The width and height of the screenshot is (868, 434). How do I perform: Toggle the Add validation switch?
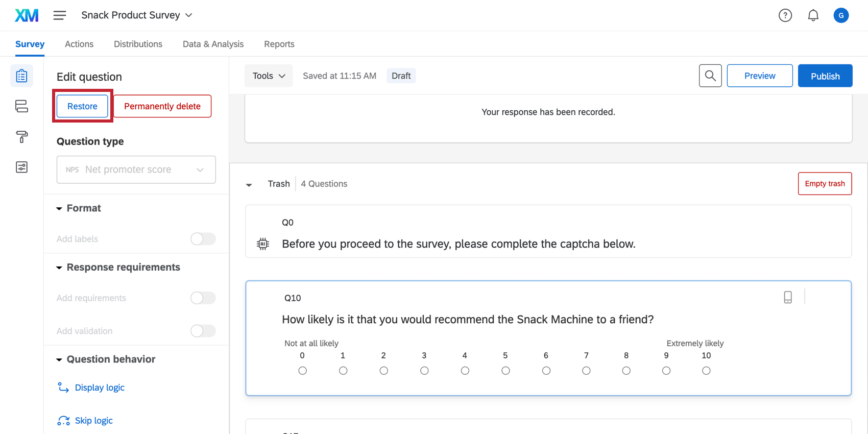pos(203,331)
